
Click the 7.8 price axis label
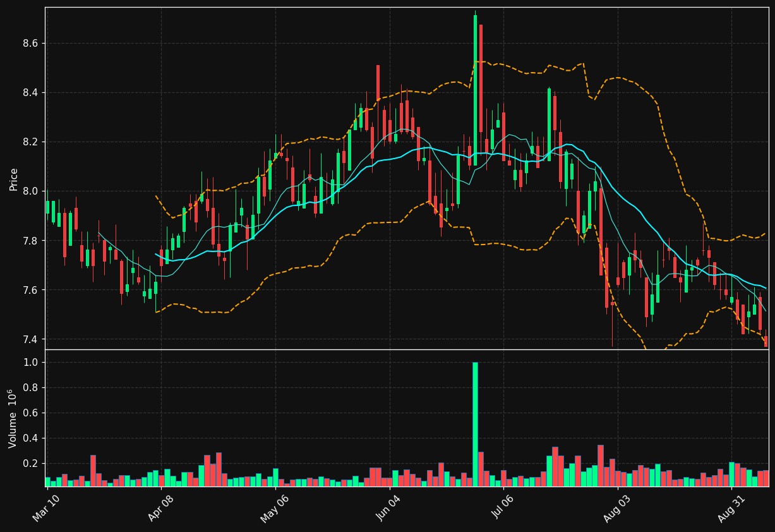[x=31, y=241]
